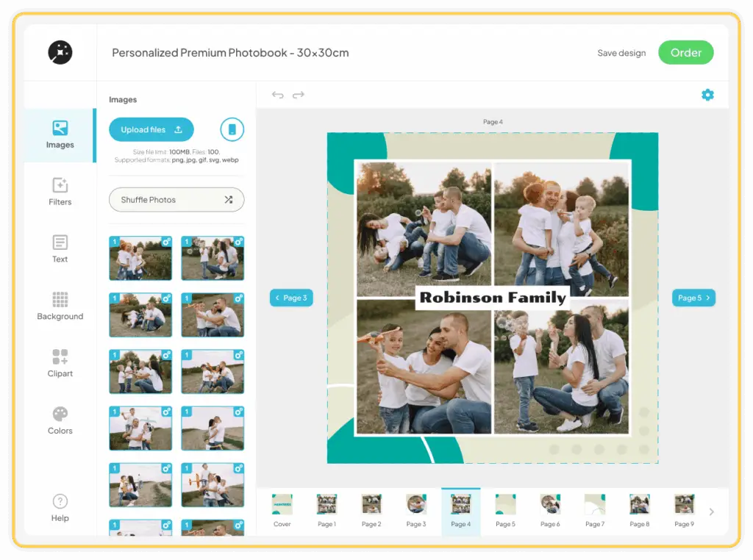
Task: Click edit icon on second third-row thumbnail
Action: coord(238,355)
